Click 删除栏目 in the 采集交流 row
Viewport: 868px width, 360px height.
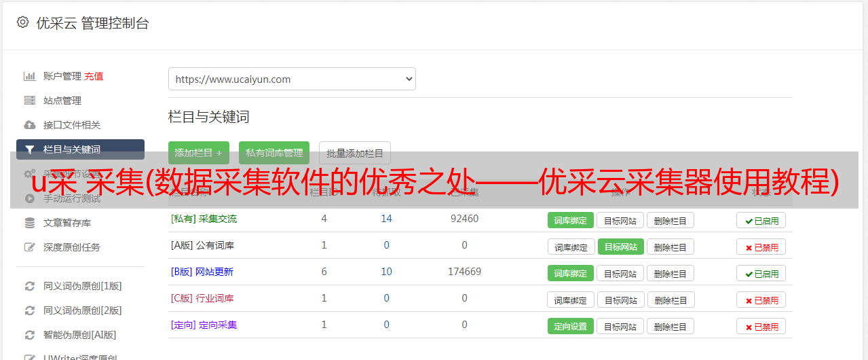(671, 220)
